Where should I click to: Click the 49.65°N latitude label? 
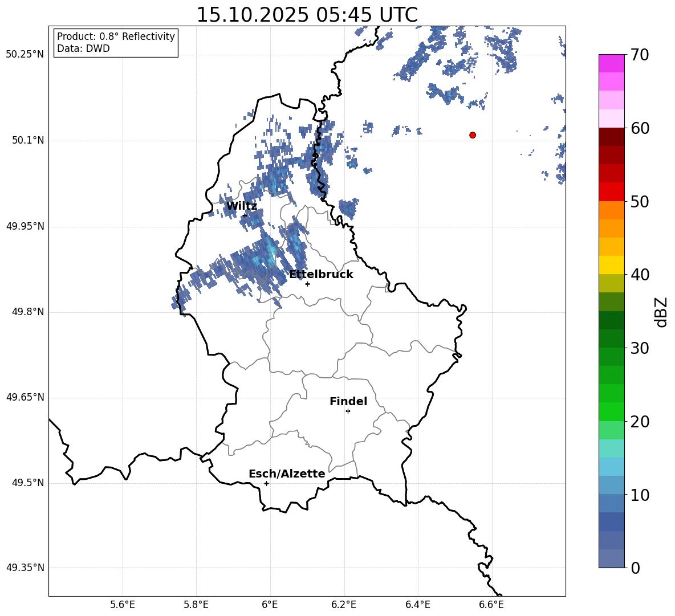25,397
